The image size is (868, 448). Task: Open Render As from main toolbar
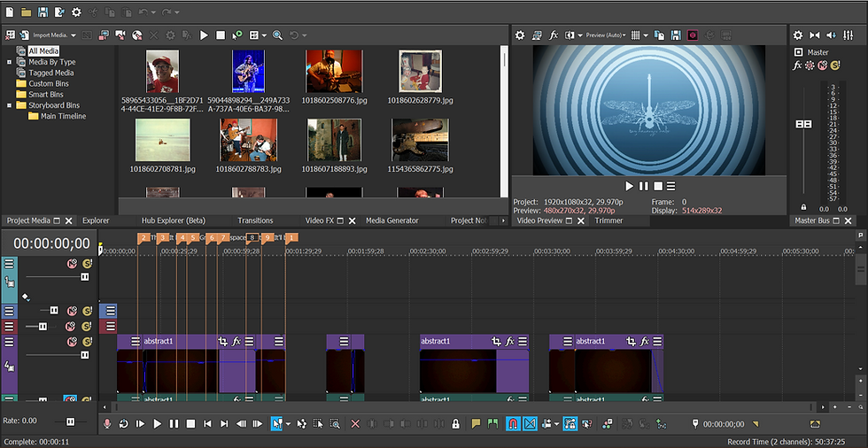pyautogui.click(x=59, y=12)
